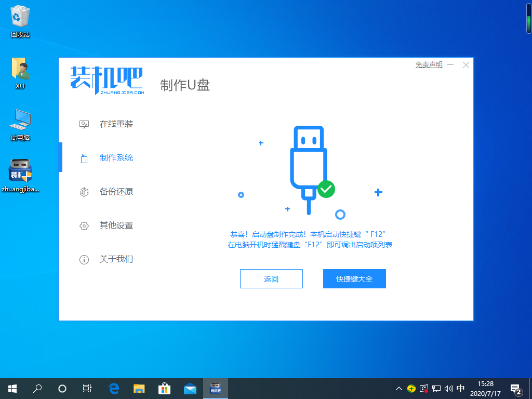Open the 免责声明 disclaimer link
Viewport: 532px width, 399px height.
pyautogui.click(x=428, y=64)
